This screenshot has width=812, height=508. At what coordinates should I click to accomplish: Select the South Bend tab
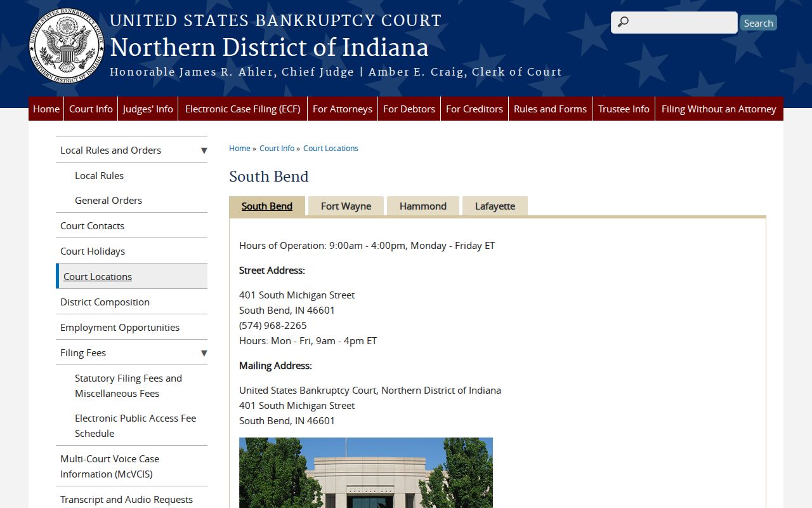pyautogui.click(x=267, y=206)
